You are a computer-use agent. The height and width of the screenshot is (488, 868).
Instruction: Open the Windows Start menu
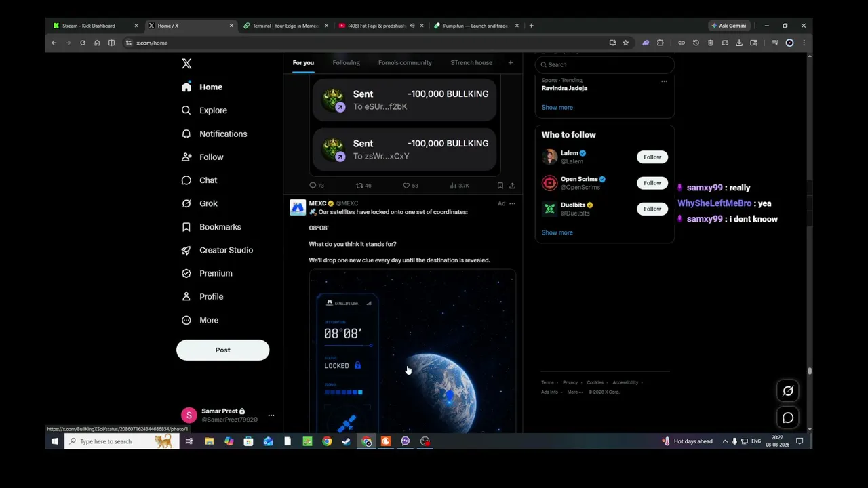pyautogui.click(x=55, y=441)
